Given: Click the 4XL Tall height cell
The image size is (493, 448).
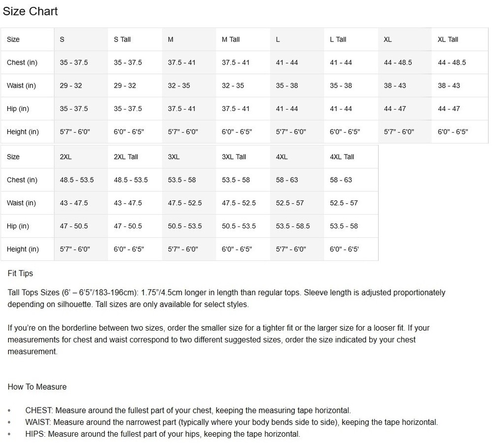Looking at the screenshot, I should coord(344,249).
